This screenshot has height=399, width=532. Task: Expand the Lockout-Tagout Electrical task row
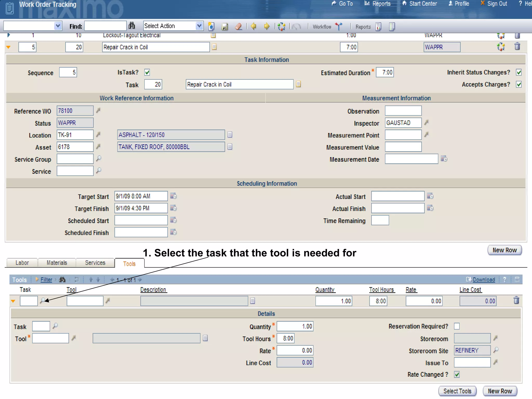(x=9, y=35)
